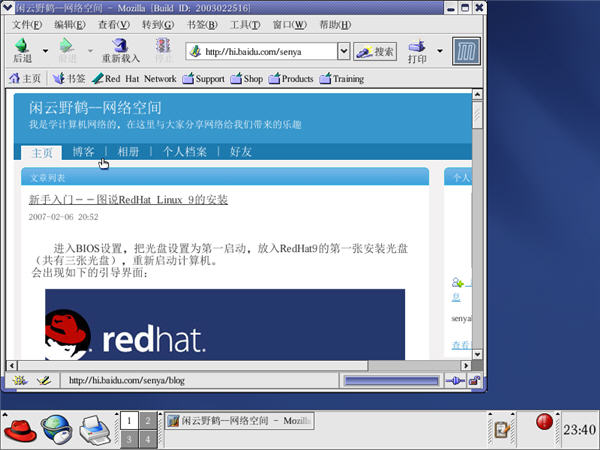Open the 转到(G) menu
This screenshot has width=600, height=450.
coord(158,25)
